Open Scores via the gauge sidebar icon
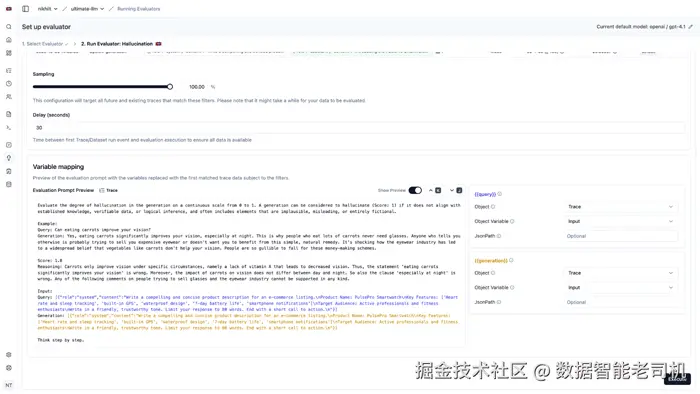 8,145
